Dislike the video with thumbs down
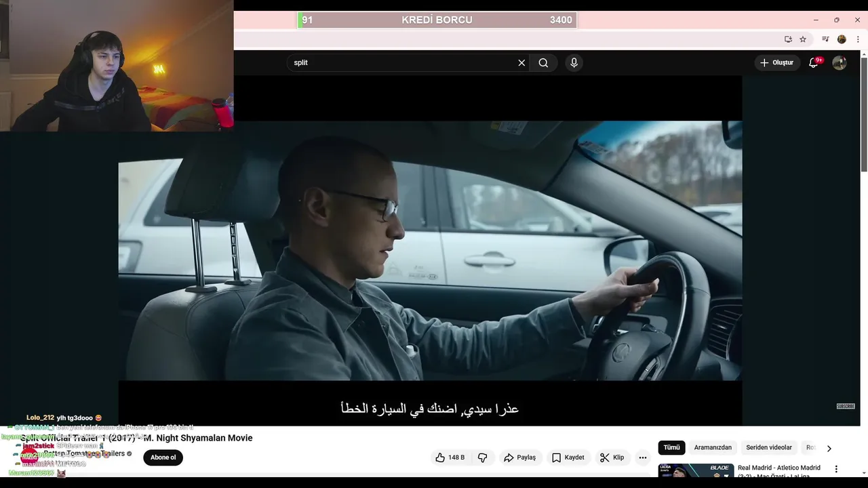Image resolution: width=868 pixels, height=488 pixels. click(x=483, y=457)
